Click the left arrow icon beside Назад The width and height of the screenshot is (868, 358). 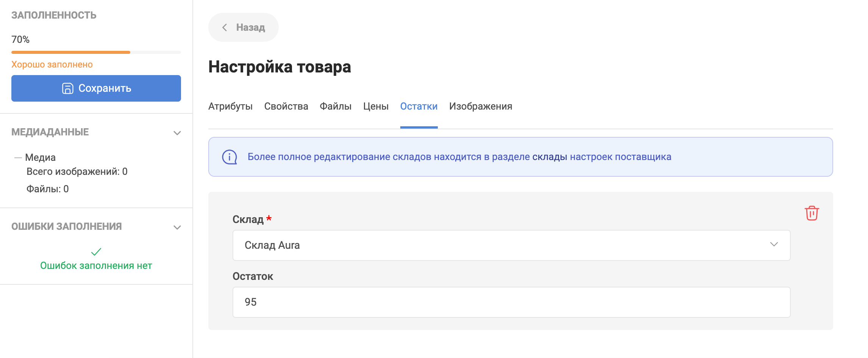tap(225, 27)
